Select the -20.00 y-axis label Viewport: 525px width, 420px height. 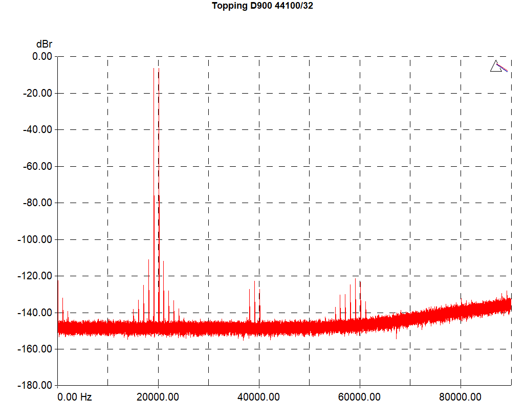37,93
